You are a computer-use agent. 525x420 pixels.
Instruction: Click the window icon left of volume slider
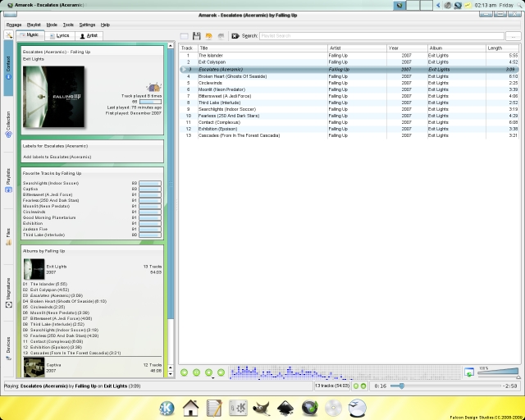click(x=469, y=372)
